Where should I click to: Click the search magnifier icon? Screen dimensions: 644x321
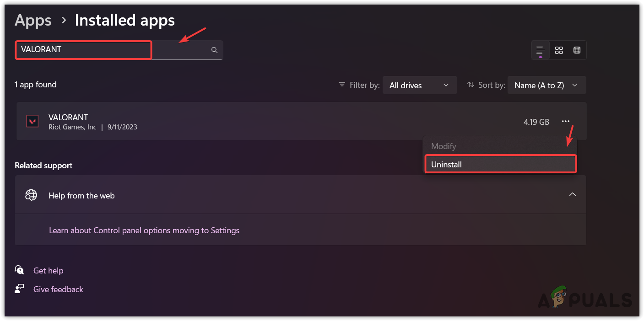214,50
